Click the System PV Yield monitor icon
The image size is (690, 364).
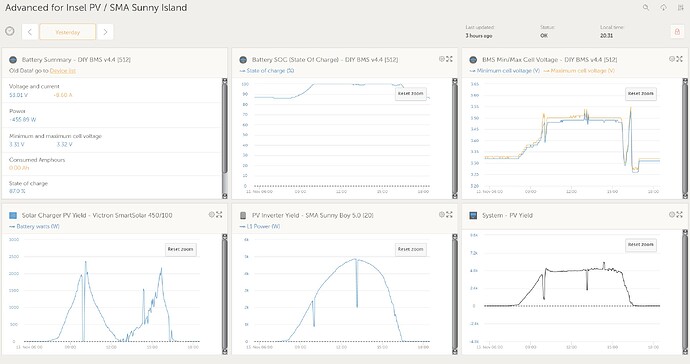[x=473, y=215]
